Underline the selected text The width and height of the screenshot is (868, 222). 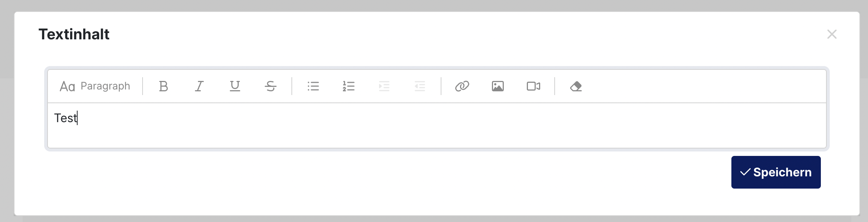pos(235,86)
